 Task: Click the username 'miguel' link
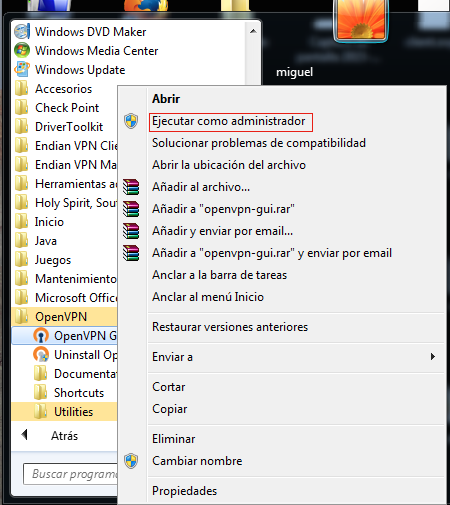pyautogui.click(x=295, y=72)
